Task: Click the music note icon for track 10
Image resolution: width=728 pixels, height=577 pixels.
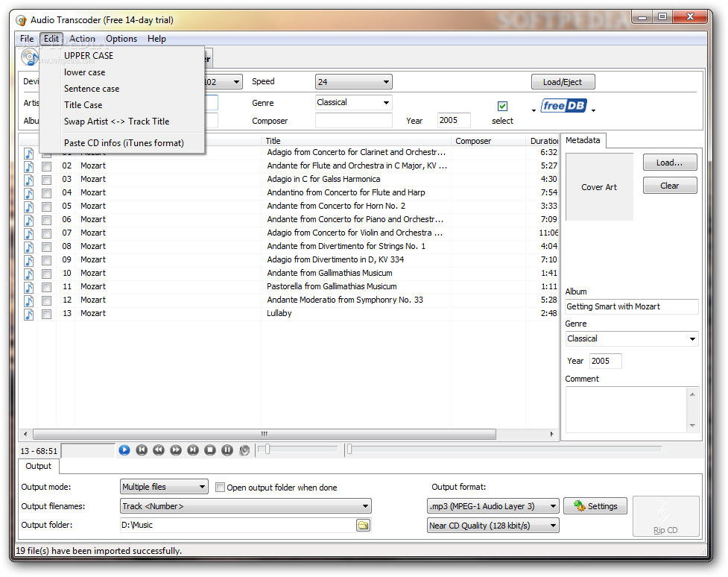Action: click(x=29, y=274)
